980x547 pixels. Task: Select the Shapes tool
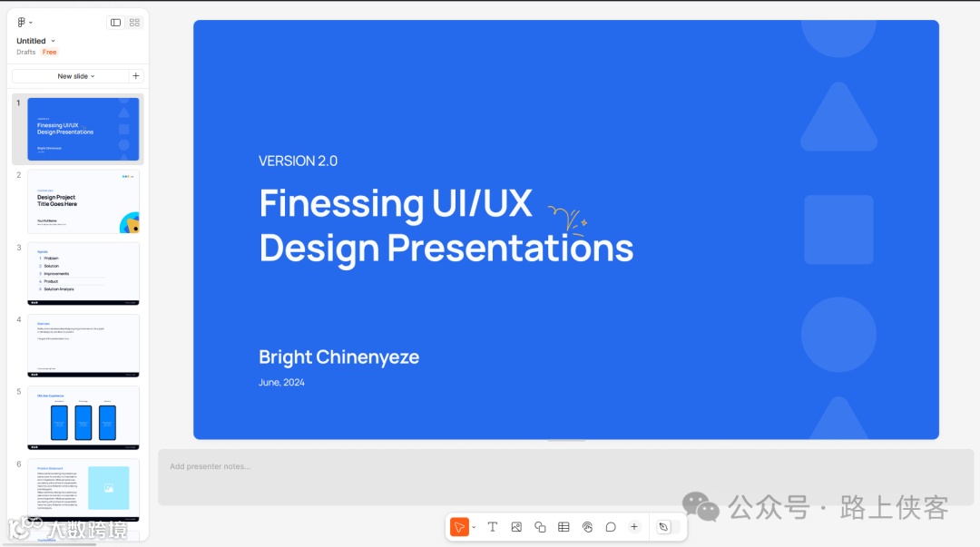[540, 527]
